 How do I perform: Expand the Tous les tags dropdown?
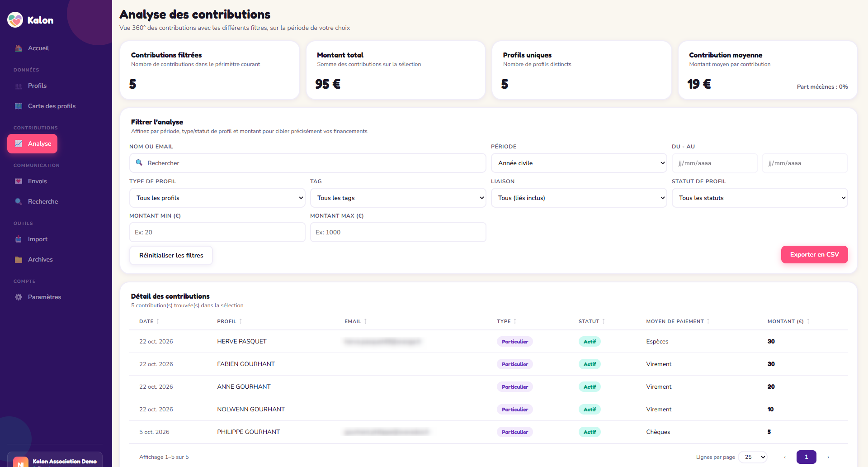[x=398, y=198]
